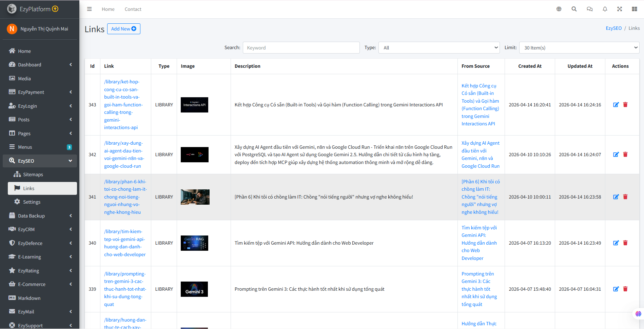
Task: Select Contact in the top navigation
Action: (x=133, y=9)
